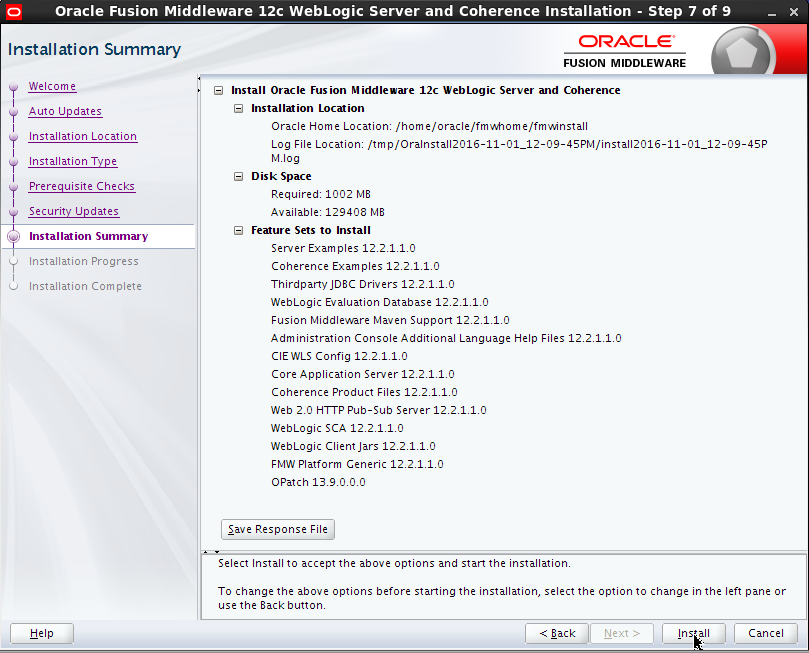Select OPatch 13.9.0.0.0
Image resolution: width=809 pixels, height=653 pixels.
coord(318,483)
